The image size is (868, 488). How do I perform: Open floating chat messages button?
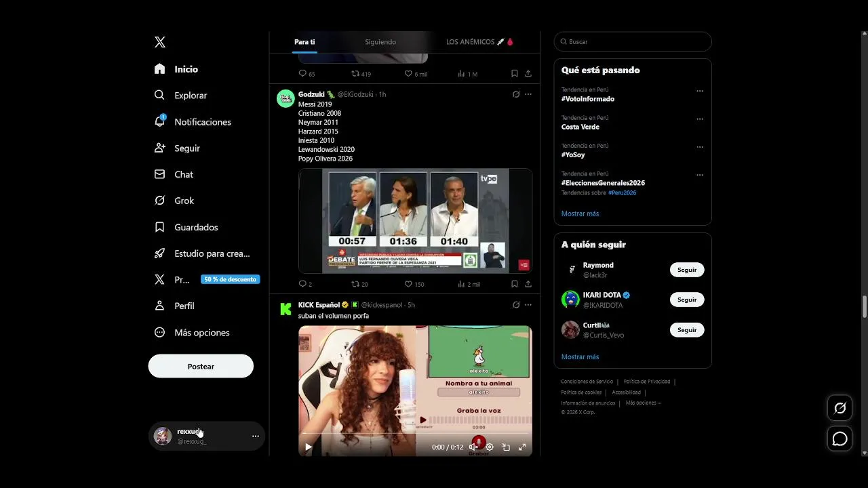[x=840, y=439]
